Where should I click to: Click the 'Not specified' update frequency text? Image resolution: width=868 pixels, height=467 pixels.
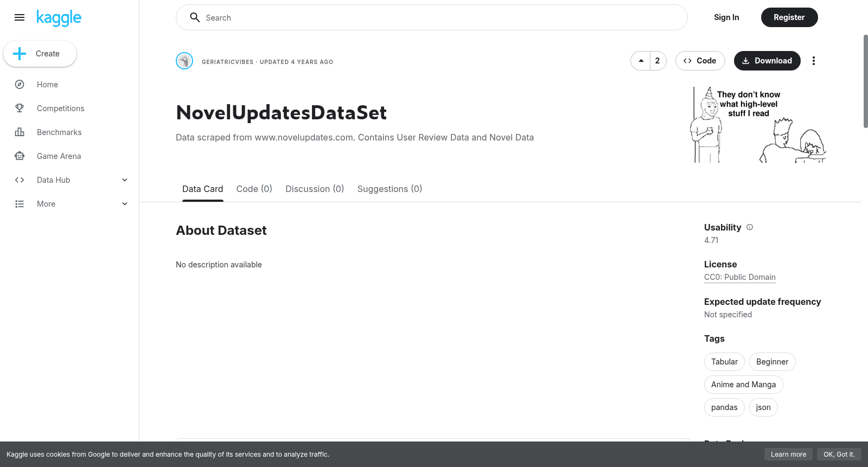click(728, 315)
